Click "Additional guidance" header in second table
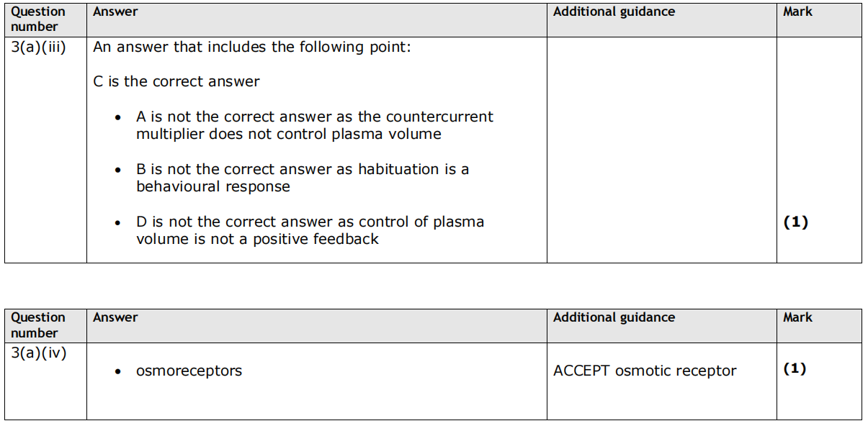Image resolution: width=868 pixels, height=426 pixels. [x=614, y=317]
